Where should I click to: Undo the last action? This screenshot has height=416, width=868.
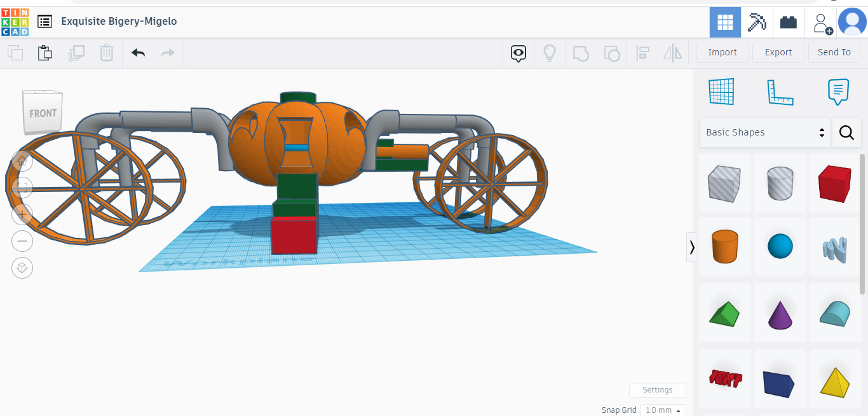click(138, 53)
